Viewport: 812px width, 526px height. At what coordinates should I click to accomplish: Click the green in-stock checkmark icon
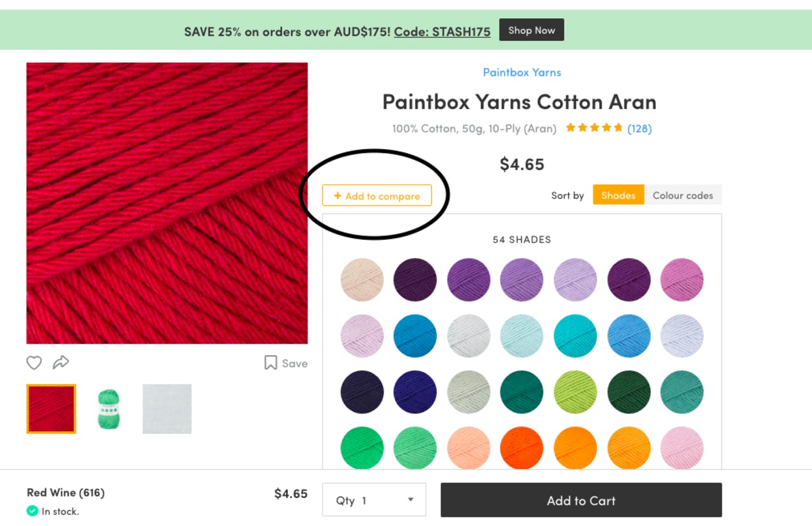click(31, 511)
